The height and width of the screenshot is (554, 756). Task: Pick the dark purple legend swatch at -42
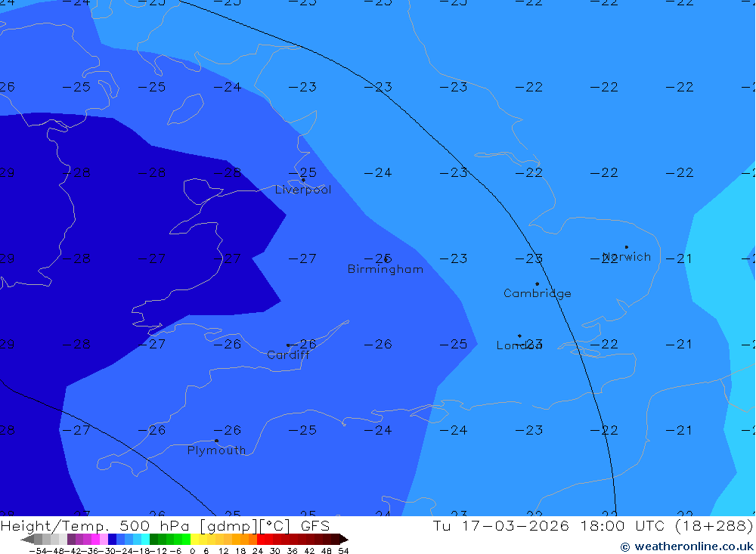[71, 539]
